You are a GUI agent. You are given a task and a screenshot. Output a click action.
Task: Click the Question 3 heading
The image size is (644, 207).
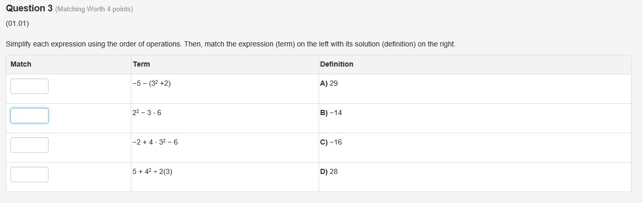(29, 8)
